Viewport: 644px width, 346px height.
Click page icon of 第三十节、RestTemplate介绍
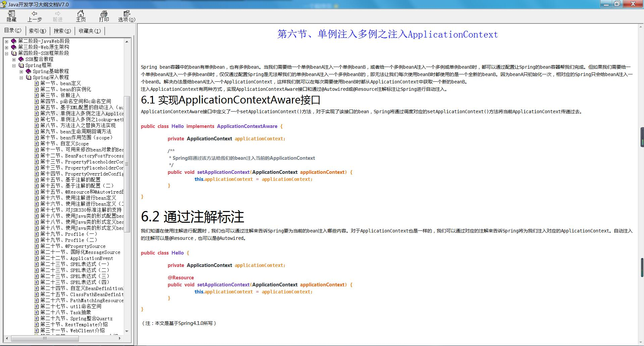click(37, 325)
